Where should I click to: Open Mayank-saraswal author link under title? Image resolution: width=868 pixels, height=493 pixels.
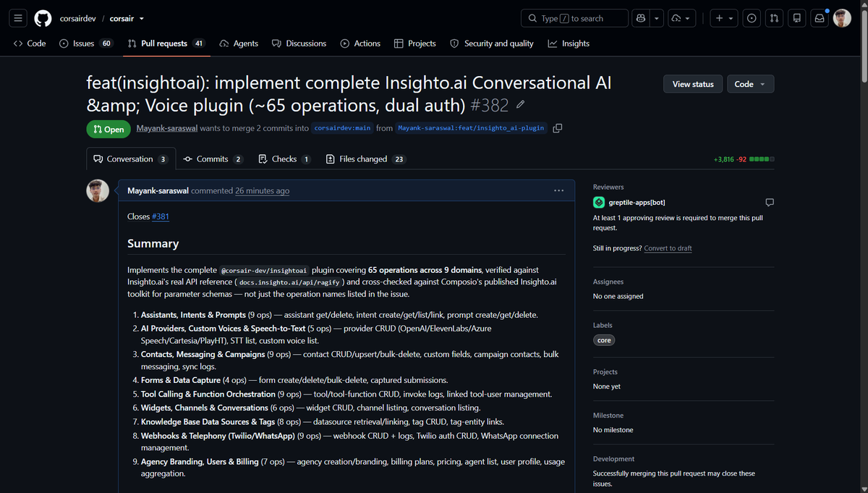167,128
